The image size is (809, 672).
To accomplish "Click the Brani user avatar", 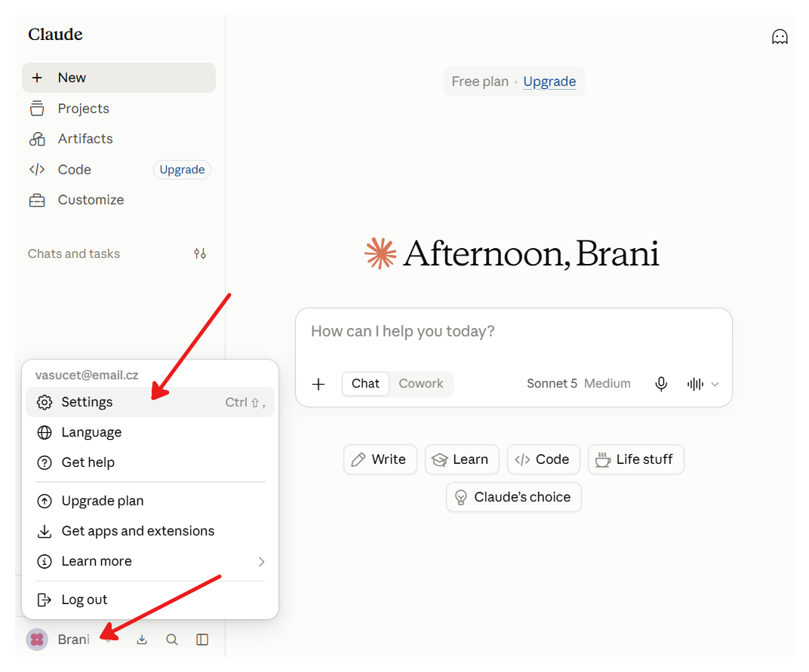I will click(x=37, y=640).
